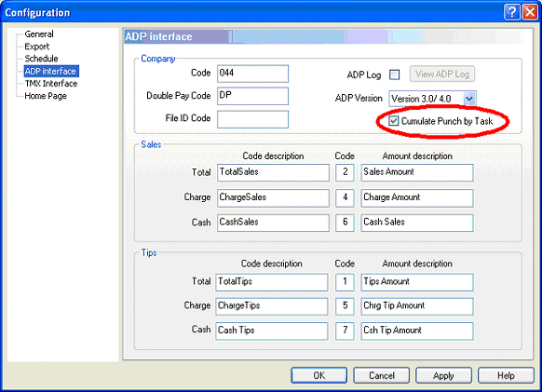Click the company Code field

(x=252, y=74)
